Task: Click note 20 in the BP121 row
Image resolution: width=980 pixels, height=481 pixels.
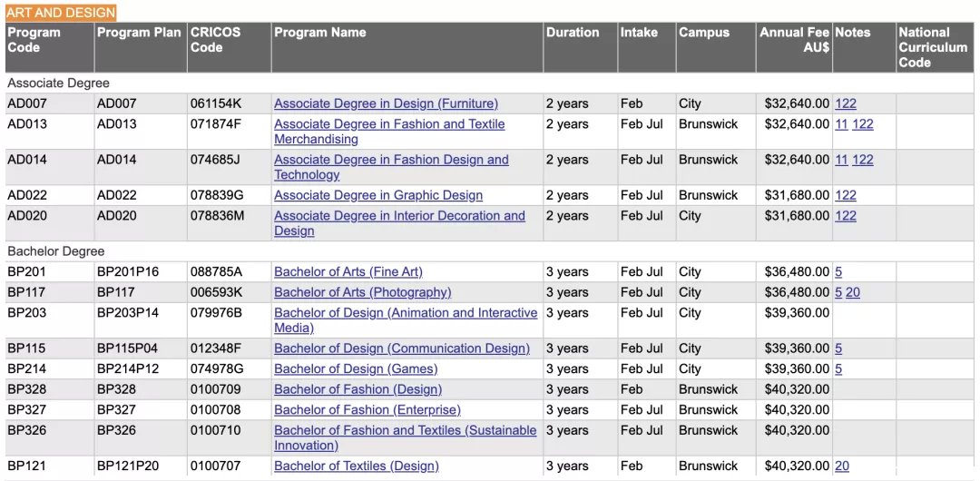Action: point(842,466)
